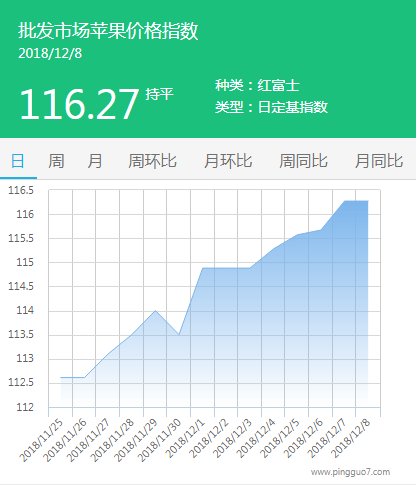This screenshot has height=485, width=416.
Task: Click the 2018/12/5 x-axis label
Action: click(x=280, y=438)
